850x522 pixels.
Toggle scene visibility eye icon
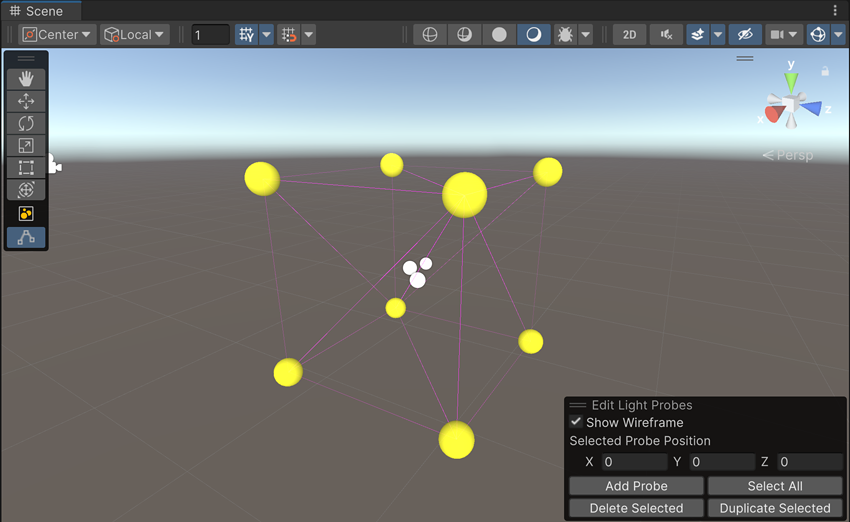[x=744, y=35]
